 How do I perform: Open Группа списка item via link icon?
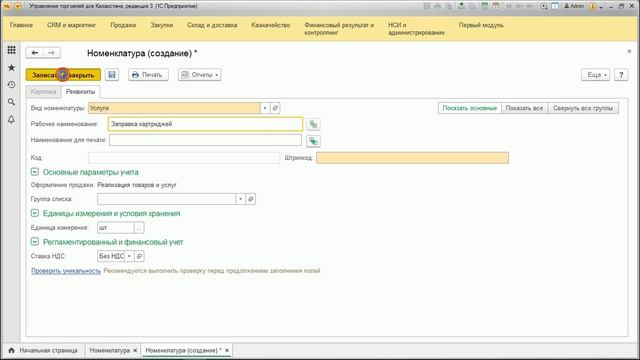click(x=251, y=199)
